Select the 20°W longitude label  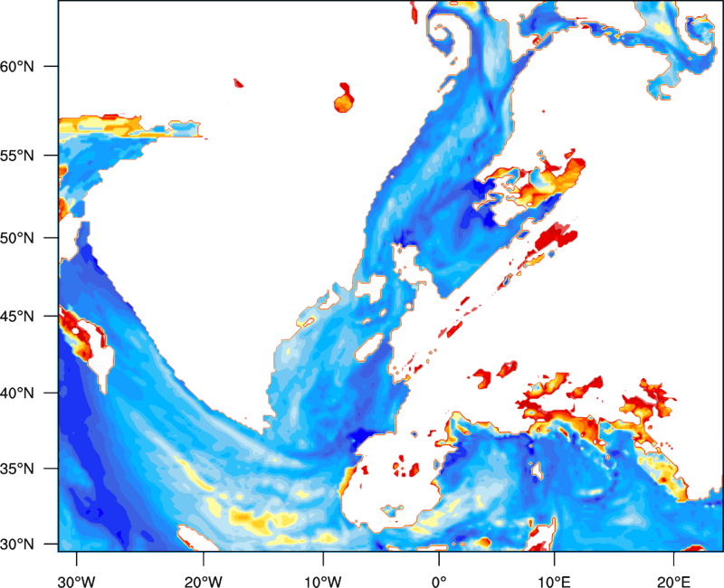(203, 582)
